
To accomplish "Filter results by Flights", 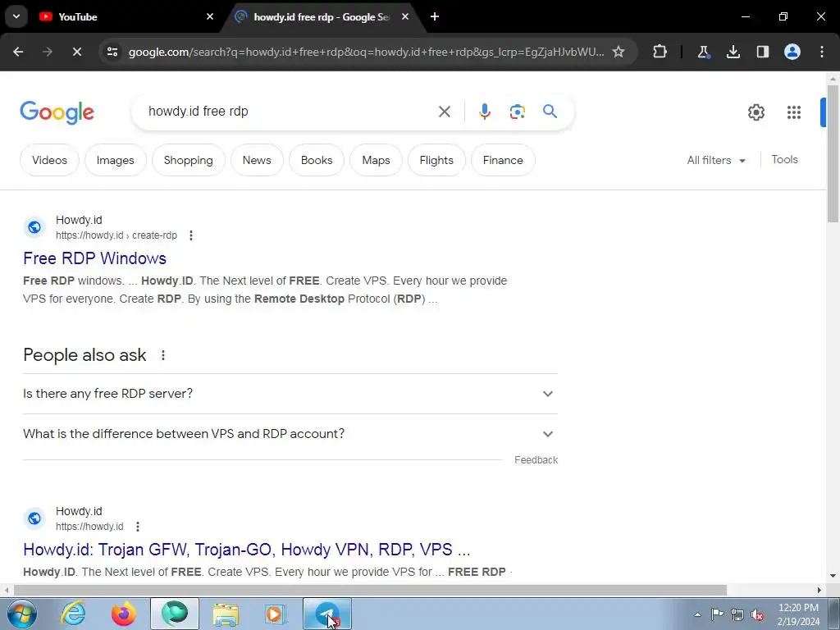I will click(436, 160).
